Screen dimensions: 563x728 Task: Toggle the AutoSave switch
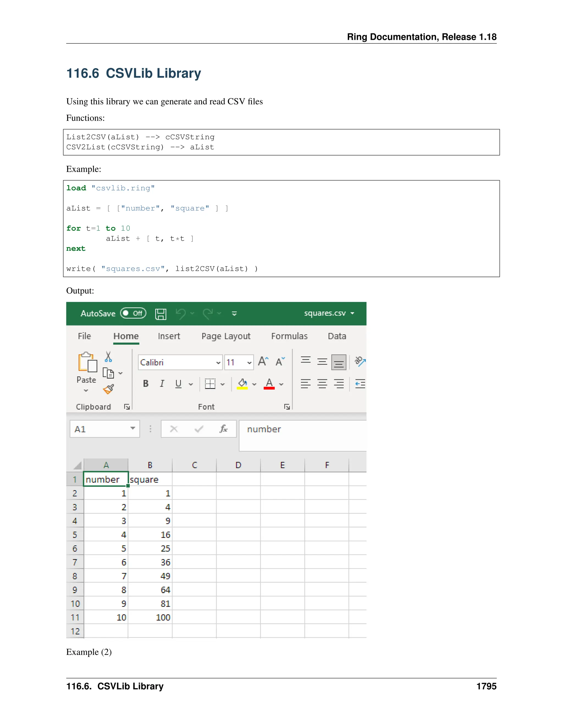point(133,313)
